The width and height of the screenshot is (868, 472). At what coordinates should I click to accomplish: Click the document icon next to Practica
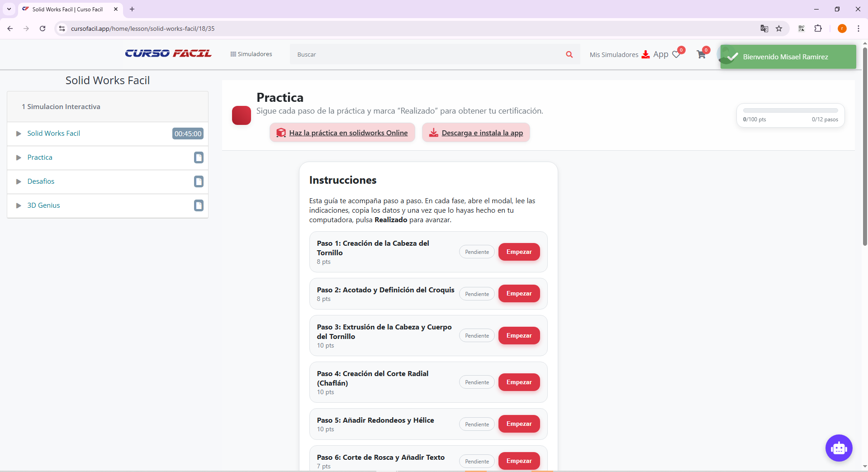pyautogui.click(x=199, y=157)
